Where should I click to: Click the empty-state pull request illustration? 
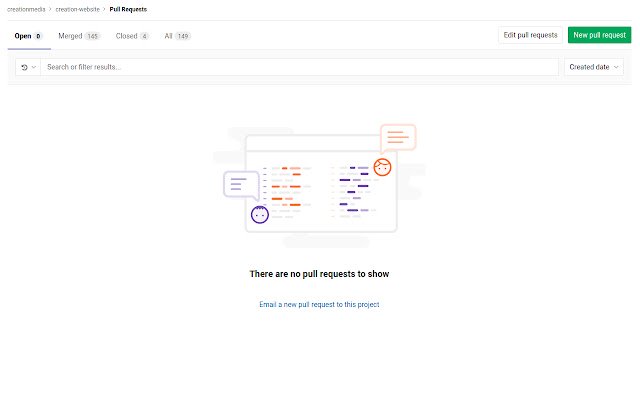(320, 185)
